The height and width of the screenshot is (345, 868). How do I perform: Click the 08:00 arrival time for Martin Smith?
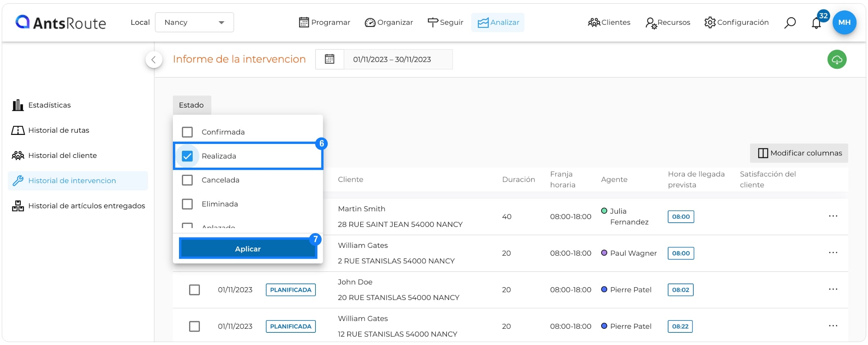point(681,217)
